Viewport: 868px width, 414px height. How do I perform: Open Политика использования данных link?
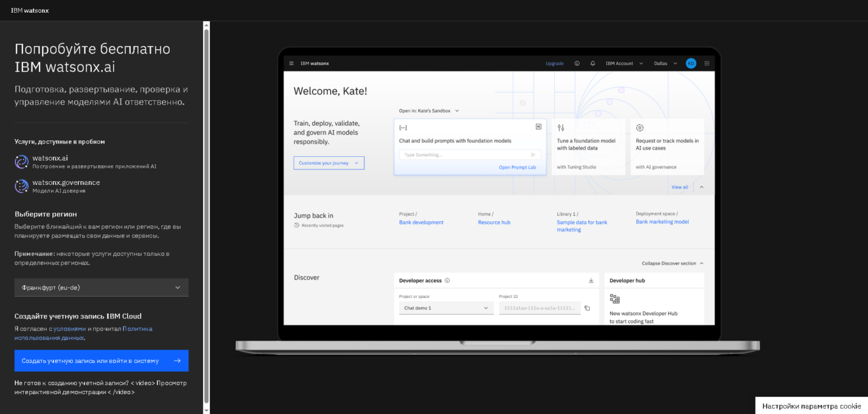[84, 333]
